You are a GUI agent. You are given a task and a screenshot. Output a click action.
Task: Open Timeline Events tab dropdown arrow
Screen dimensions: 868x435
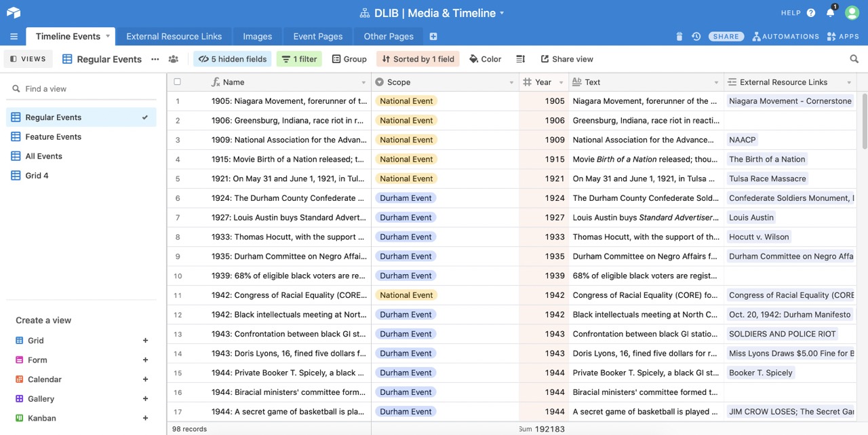click(x=107, y=37)
